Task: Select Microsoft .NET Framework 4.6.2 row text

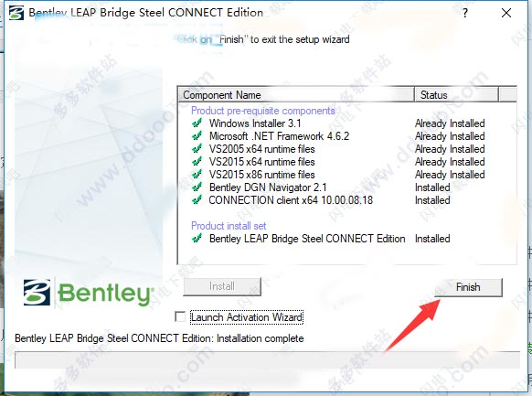Action: coord(279,136)
